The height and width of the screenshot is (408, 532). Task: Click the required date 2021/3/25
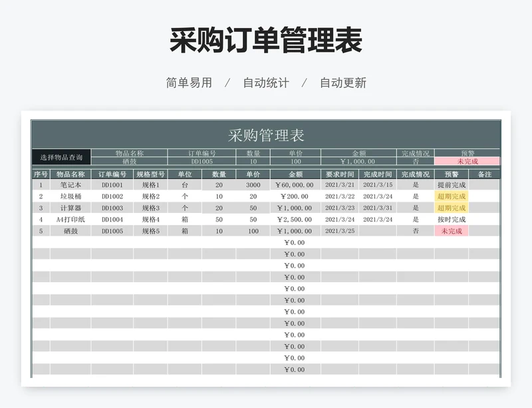pyautogui.click(x=340, y=231)
